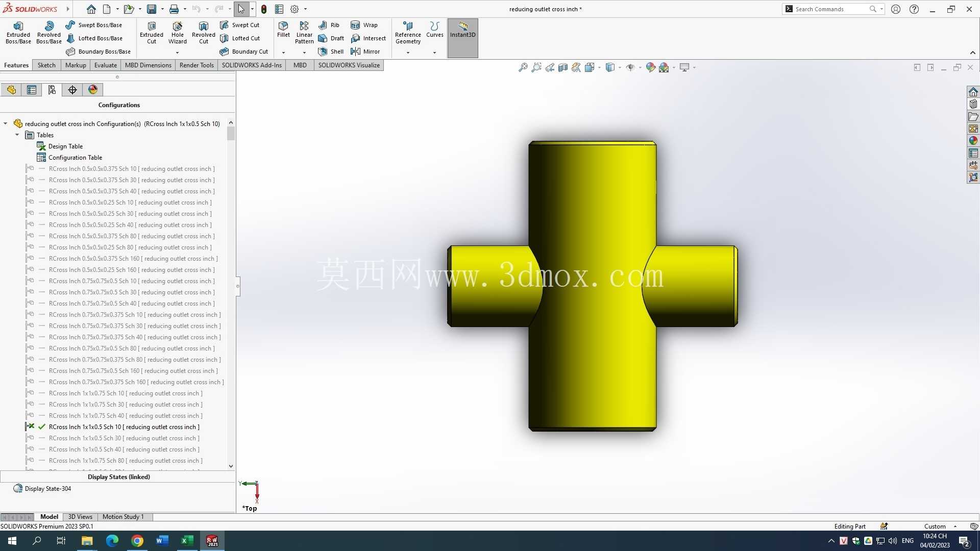Viewport: 980px width, 551px height.
Task: Open the DisplayManager tab icon
Action: tap(93, 90)
